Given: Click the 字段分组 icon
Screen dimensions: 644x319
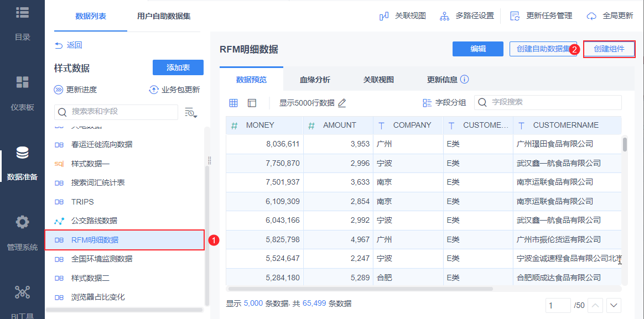Looking at the screenshot, I should click(x=427, y=103).
